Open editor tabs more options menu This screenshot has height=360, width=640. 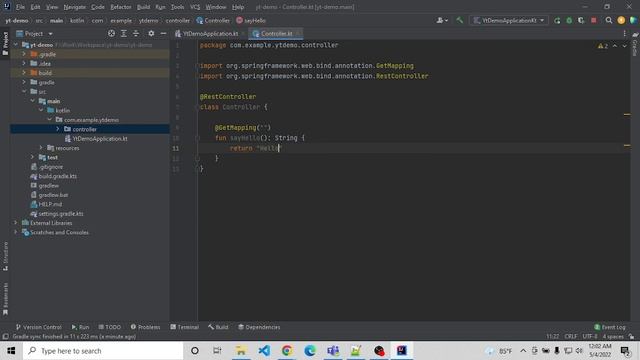[x=624, y=33]
